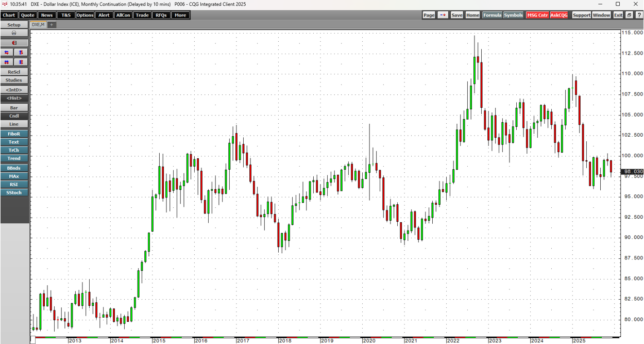The image size is (644, 344).
Task: Click the ReScl rescale button
Action: tap(14, 72)
